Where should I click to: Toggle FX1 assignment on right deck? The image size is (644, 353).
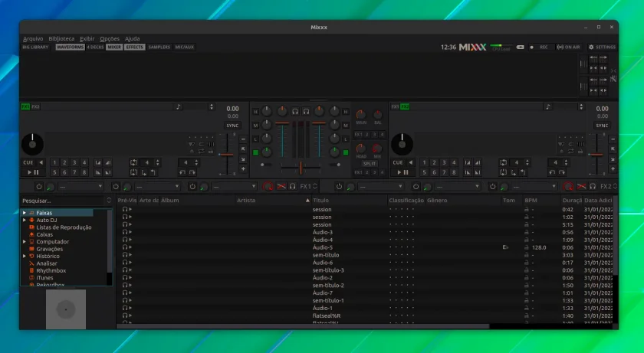395,106
